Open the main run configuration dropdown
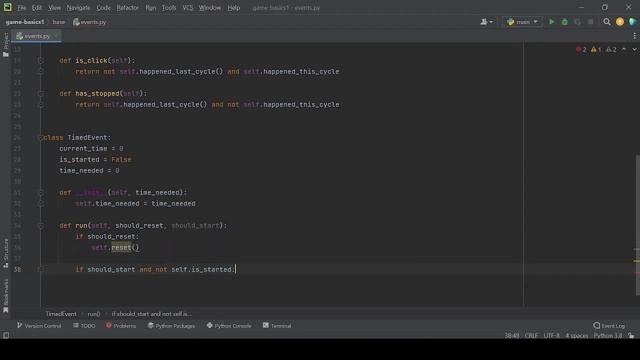Viewport: 640px width, 360px height. (522, 22)
